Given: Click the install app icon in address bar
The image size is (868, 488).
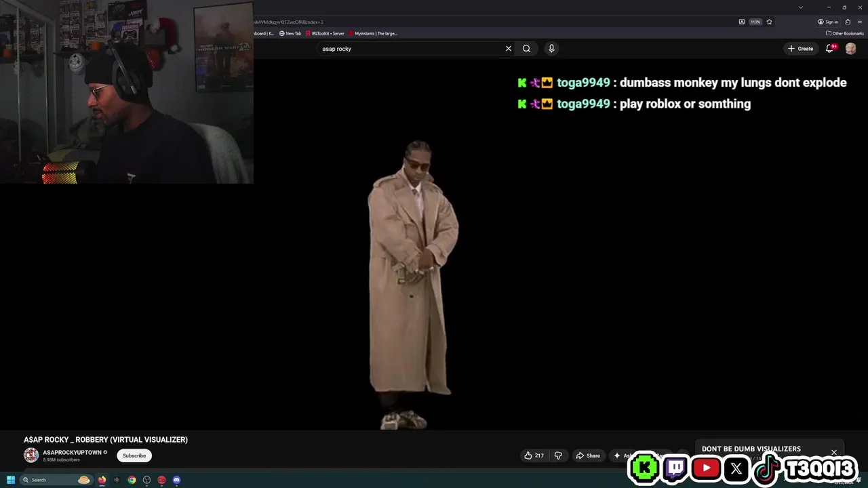Looking at the screenshot, I should click(x=742, y=22).
